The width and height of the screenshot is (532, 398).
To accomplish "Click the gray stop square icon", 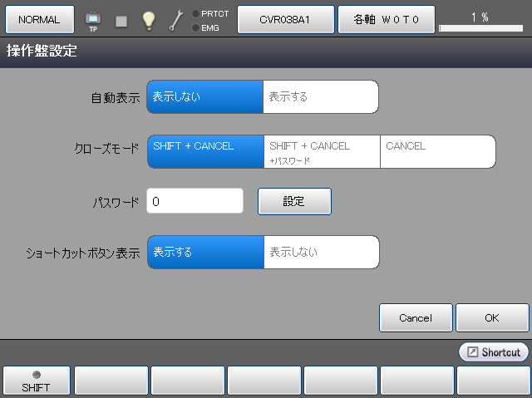I will pyautogui.click(x=121, y=21).
